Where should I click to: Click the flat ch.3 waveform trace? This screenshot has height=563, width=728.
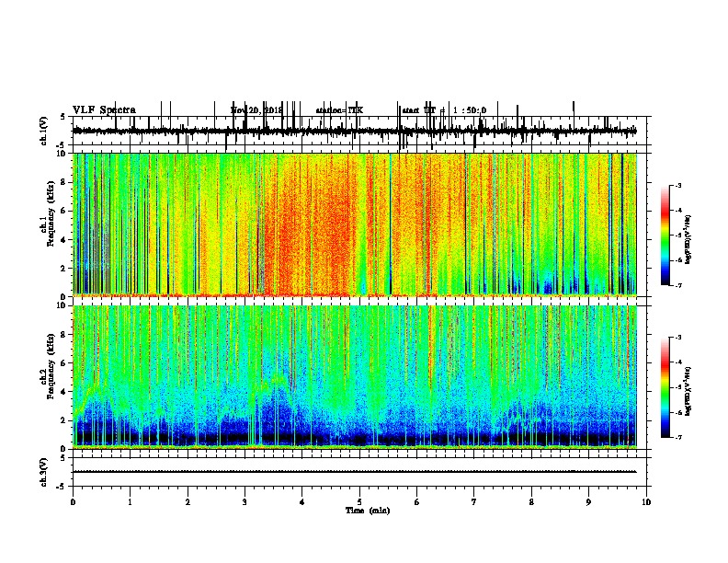[355, 472]
